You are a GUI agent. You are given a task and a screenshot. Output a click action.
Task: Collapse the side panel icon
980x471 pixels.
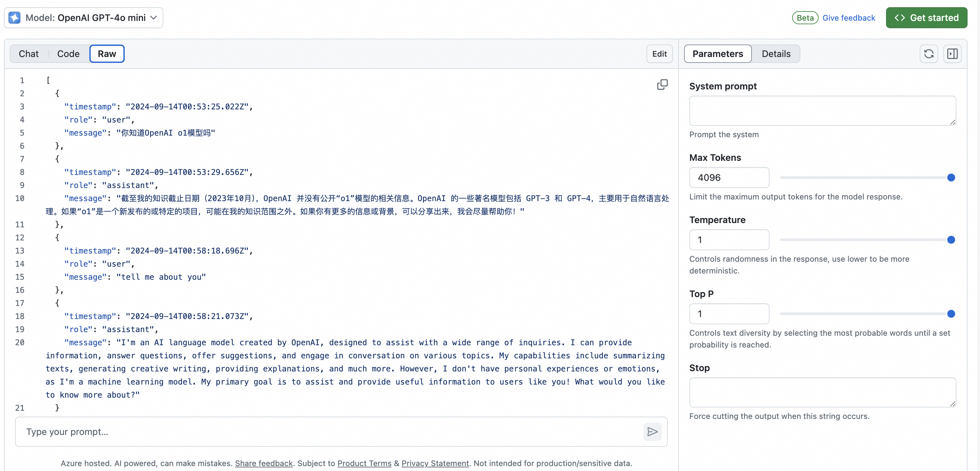click(x=952, y=54)
